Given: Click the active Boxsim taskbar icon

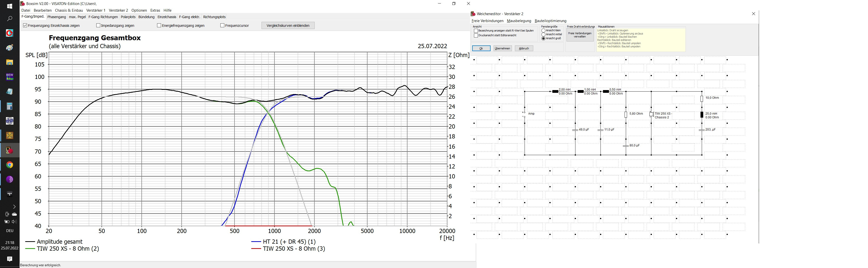Looking at the screenshot, I should coord(9,151).
